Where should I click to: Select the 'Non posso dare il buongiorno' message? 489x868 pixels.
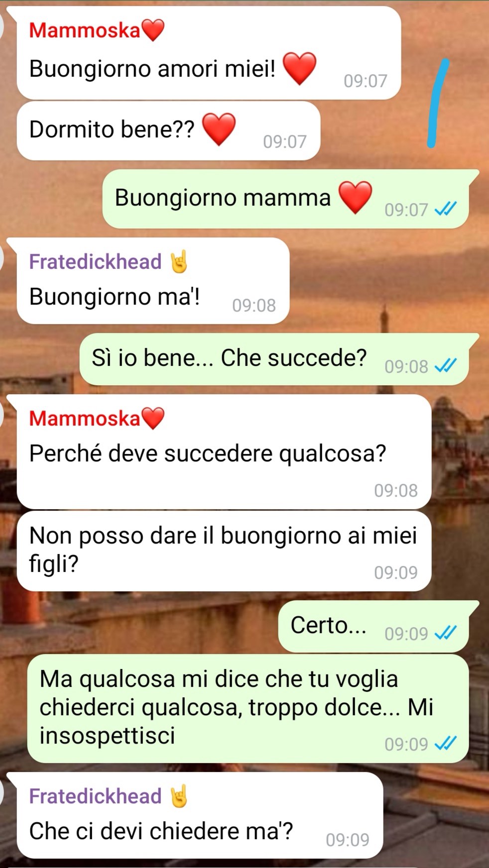coord(224,551)
